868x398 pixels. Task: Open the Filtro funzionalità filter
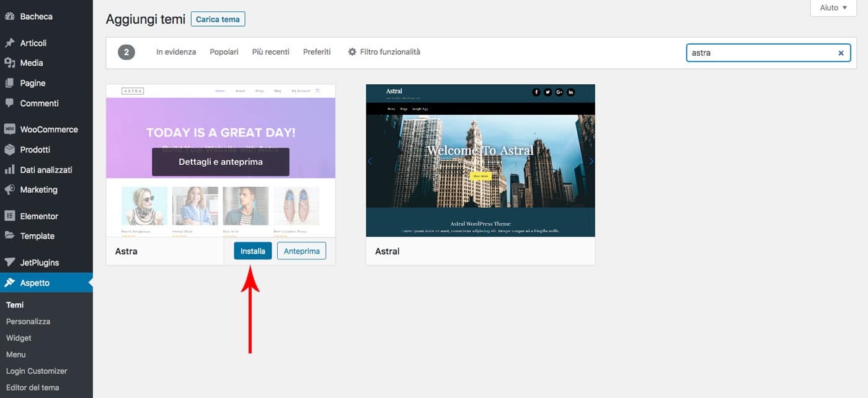(384, 52)
